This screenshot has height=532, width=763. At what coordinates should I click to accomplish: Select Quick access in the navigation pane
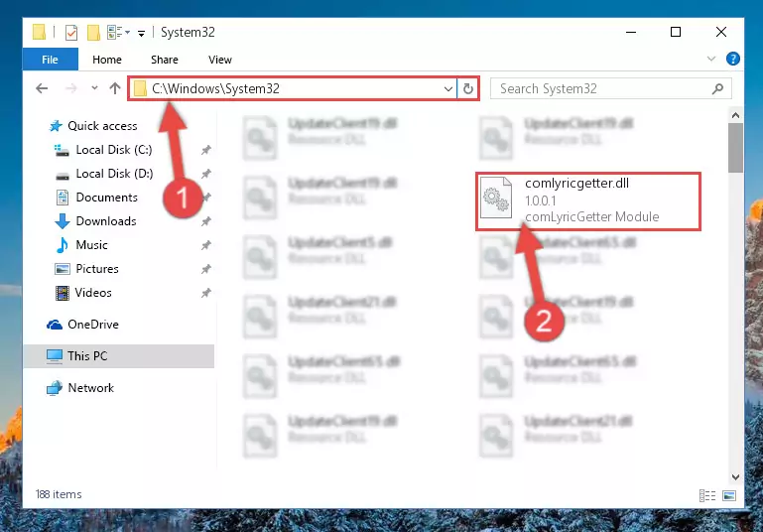tap(102, 126)
